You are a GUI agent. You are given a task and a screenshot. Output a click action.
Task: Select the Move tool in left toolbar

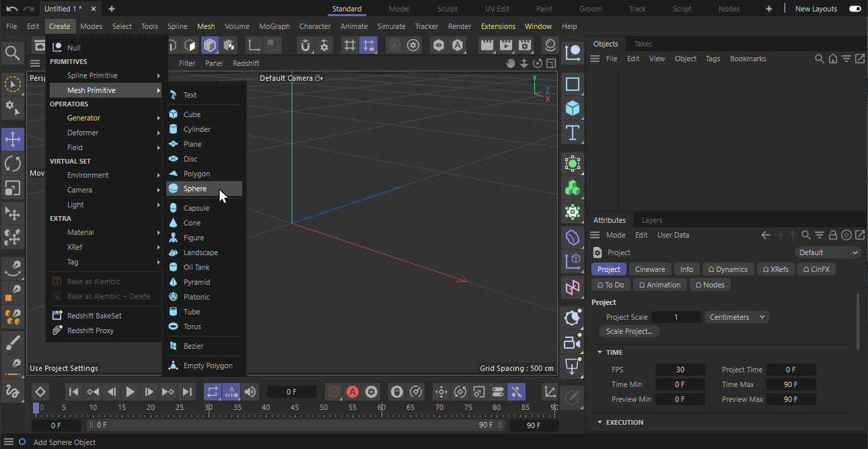(13, 139)
